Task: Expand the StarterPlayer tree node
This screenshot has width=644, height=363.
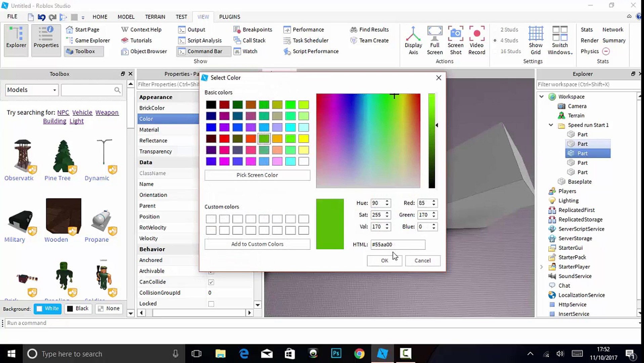Action: tap(542, 267)
